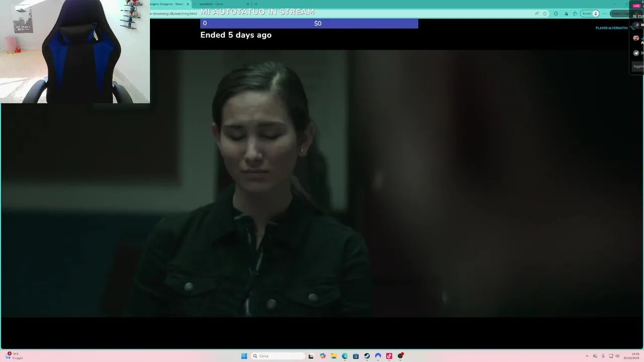Viewport: 644px width, 362px height.
Task: Open Steam from the taskbar
Action: [367, 356]
